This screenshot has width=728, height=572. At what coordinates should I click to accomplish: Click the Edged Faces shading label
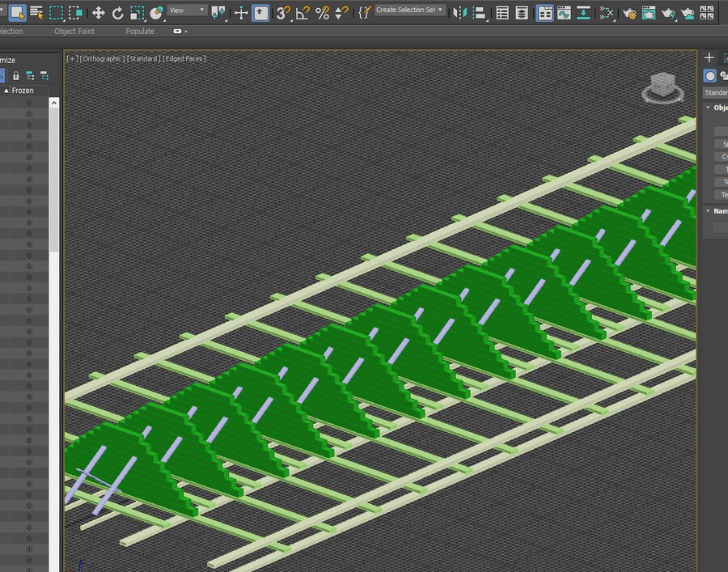pos(184,58)
